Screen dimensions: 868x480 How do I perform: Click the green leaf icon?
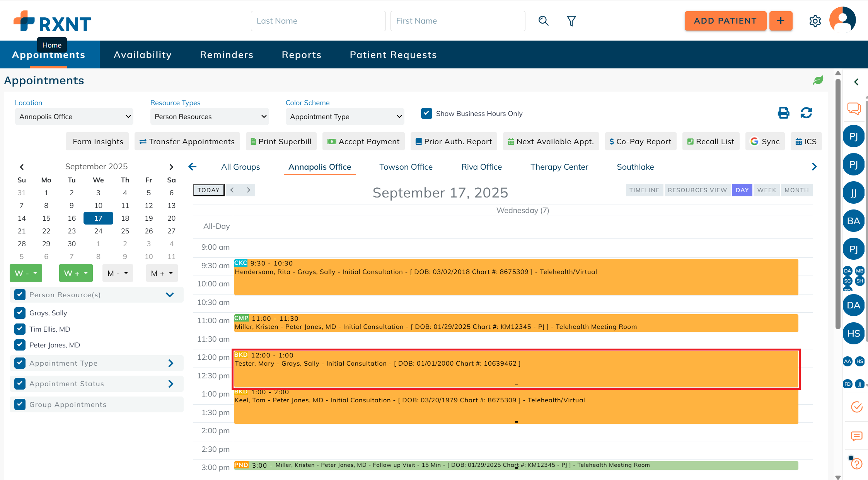(x=818, y=80)
